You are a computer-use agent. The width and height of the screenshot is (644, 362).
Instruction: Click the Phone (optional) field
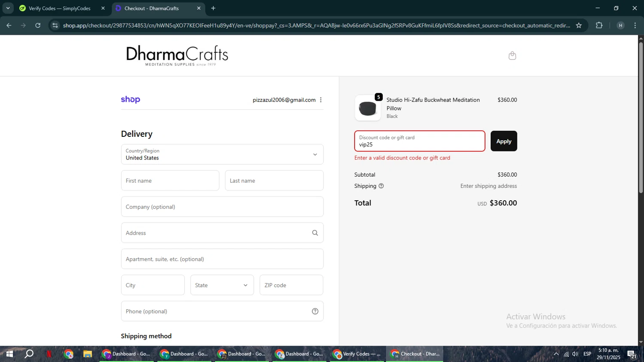pos(222,311)
